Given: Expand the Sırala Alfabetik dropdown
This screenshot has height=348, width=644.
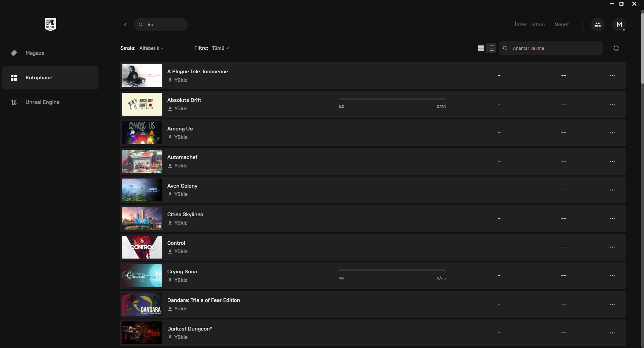Looking at the screenshot, I should (x=151, y=48).
